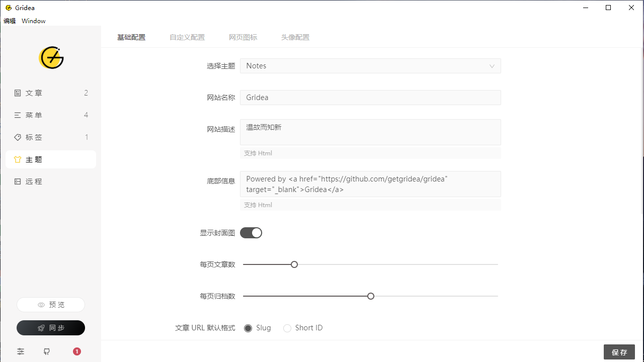Click the GitHub icon at the bottom
This screenshot has width=644, height=362.
point(46,351)
